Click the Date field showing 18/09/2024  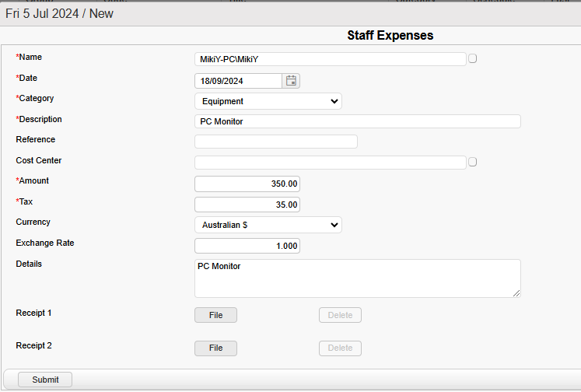(x=238, y=81)
